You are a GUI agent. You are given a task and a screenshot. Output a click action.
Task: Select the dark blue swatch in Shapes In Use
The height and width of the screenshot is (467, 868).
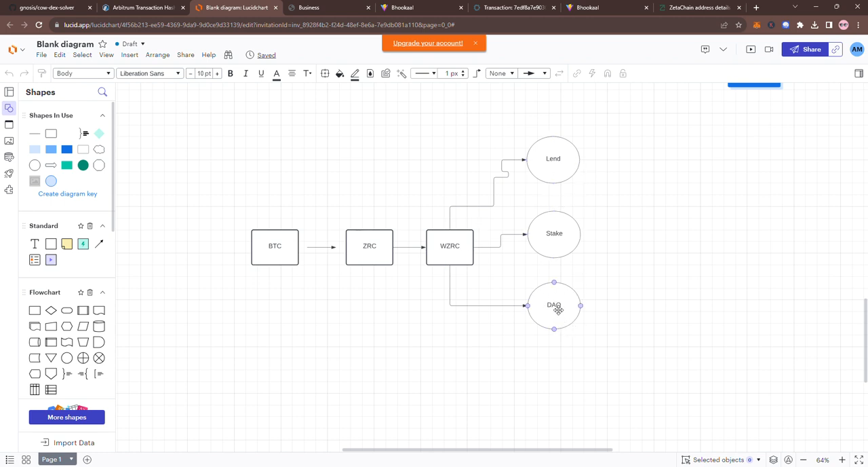tap(66, 149)
